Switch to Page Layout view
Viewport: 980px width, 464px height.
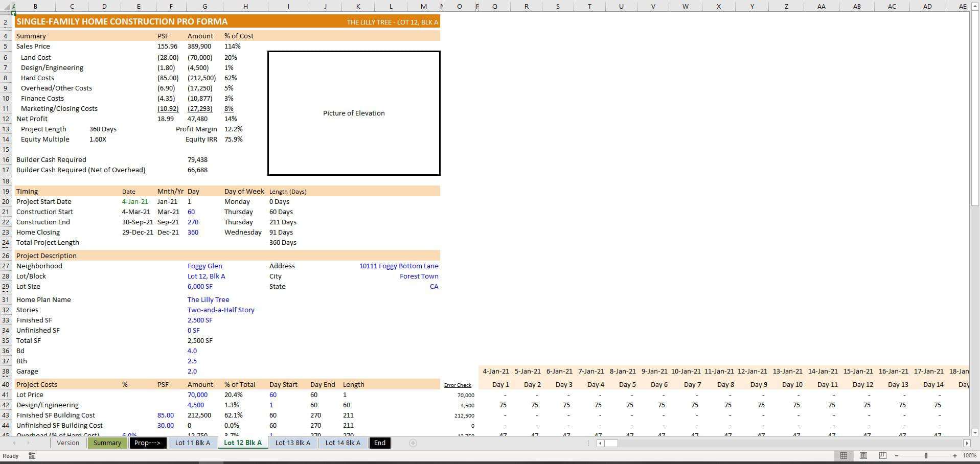[x=863, y=455]
